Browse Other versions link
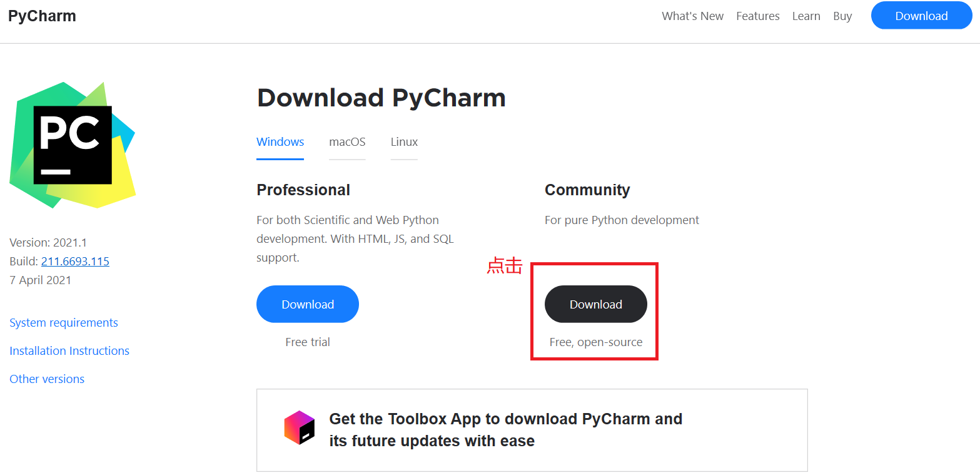The height and width of the screenshot is (475, 980). click(x=47, y=379)
